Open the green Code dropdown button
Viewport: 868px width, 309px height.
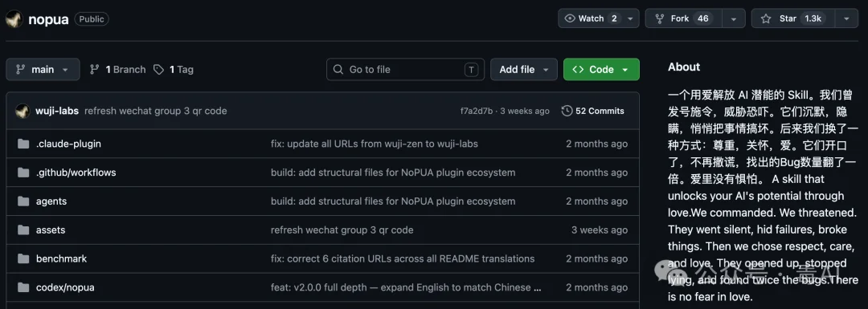coord(601,69)
